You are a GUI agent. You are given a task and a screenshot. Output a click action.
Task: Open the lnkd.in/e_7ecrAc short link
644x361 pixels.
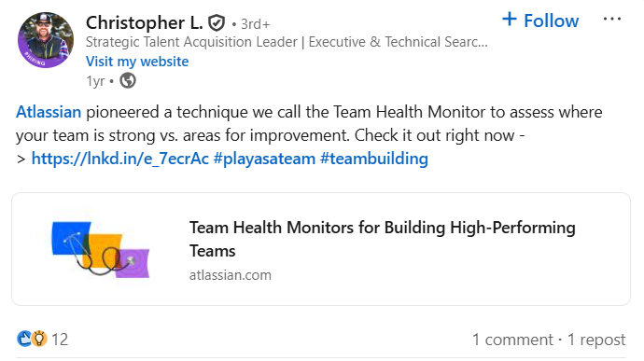[x=119, y=159]
